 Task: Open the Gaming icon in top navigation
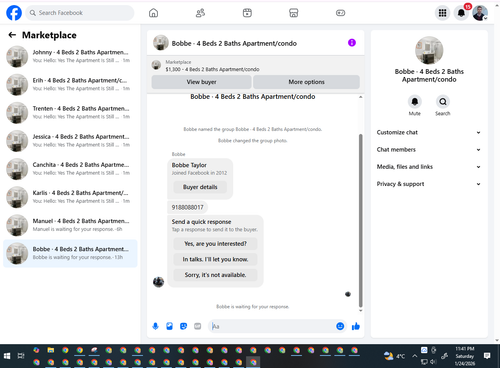point(340,13)
